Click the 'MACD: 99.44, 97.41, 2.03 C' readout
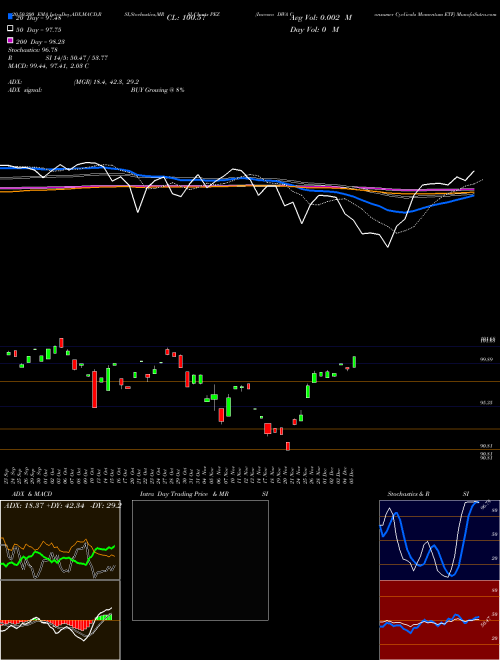This screenshot has height=660, width=500. 48,66
